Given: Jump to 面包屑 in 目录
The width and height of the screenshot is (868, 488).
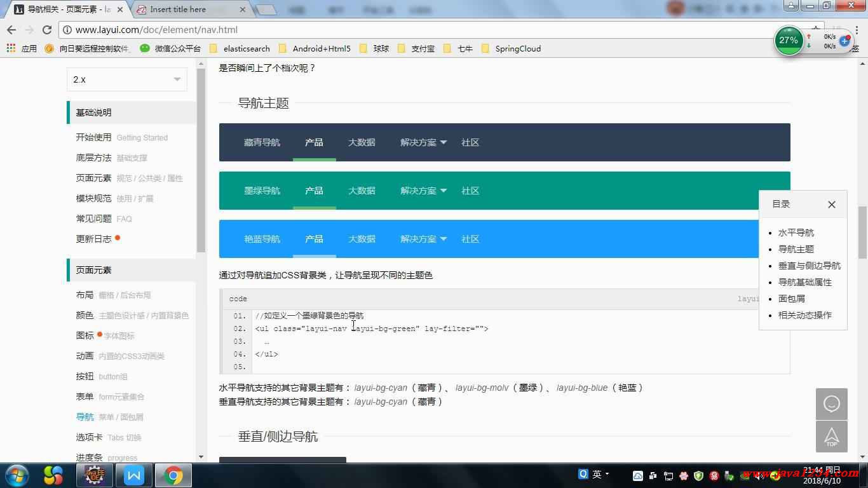Looking at the screenshot, I should 792,299.
